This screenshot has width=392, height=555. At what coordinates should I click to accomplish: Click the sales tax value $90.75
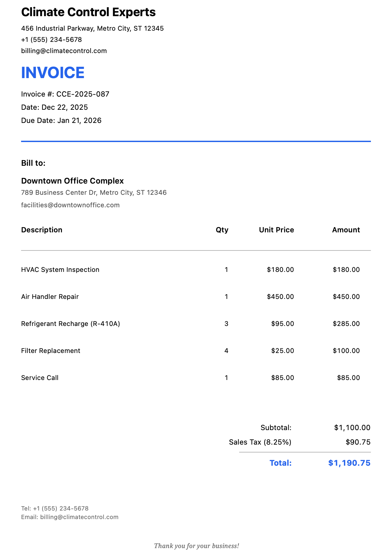pyautogui.click(x=358, y=442)
